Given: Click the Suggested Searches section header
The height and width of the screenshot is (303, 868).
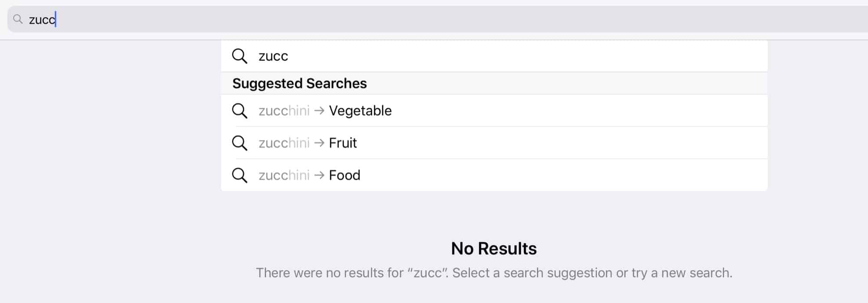Looking at the screenshot, I should [299, 83].
